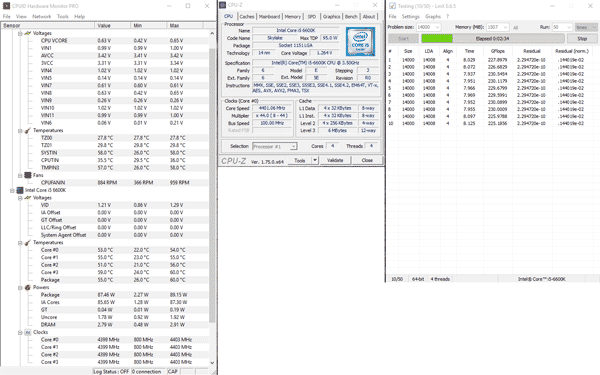Click the Voltages lightning icon under the mainboard section

point(28,33)
